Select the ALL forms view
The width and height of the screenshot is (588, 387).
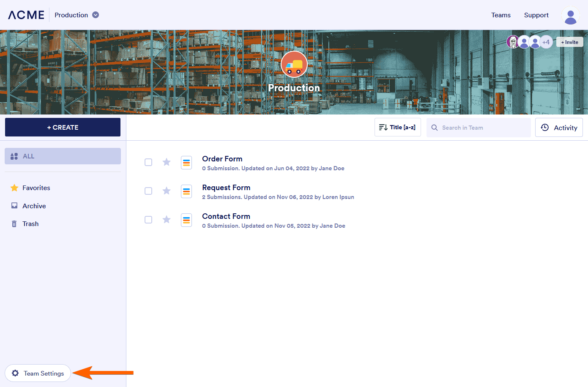point(63,156)
